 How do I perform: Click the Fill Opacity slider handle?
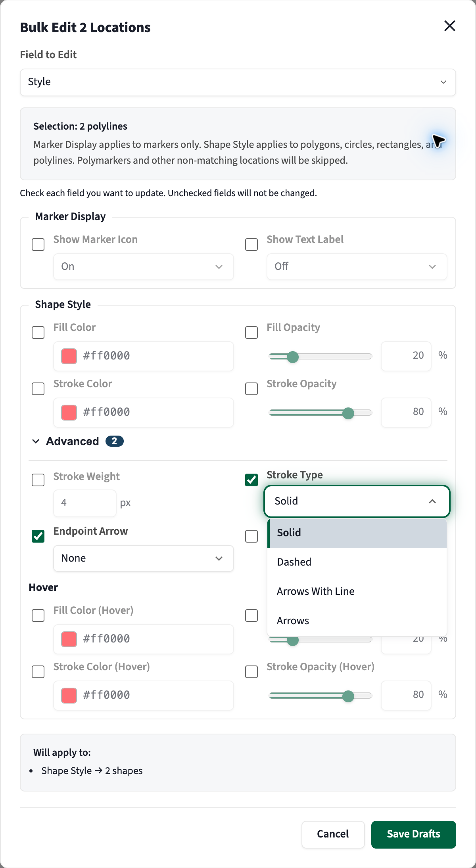click(293, 357)
